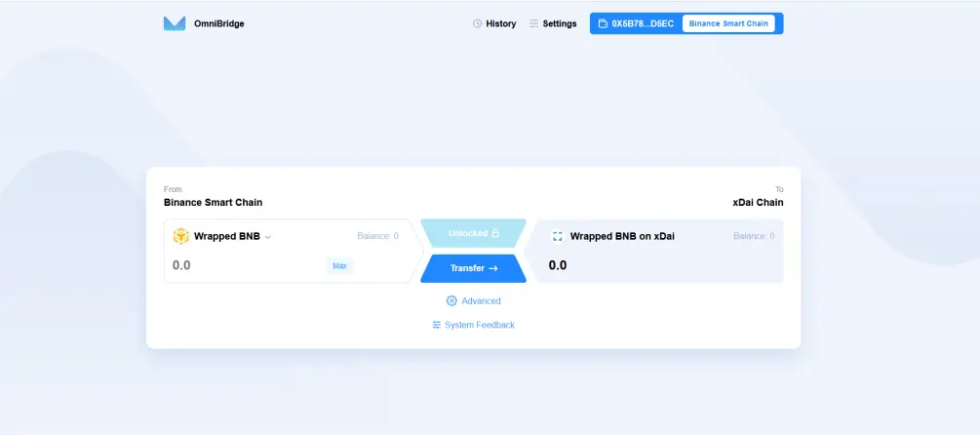Click the 0X5B78...D5EC wallet address
The width and height of the screenshot is (980, 435).
(643, 23)
